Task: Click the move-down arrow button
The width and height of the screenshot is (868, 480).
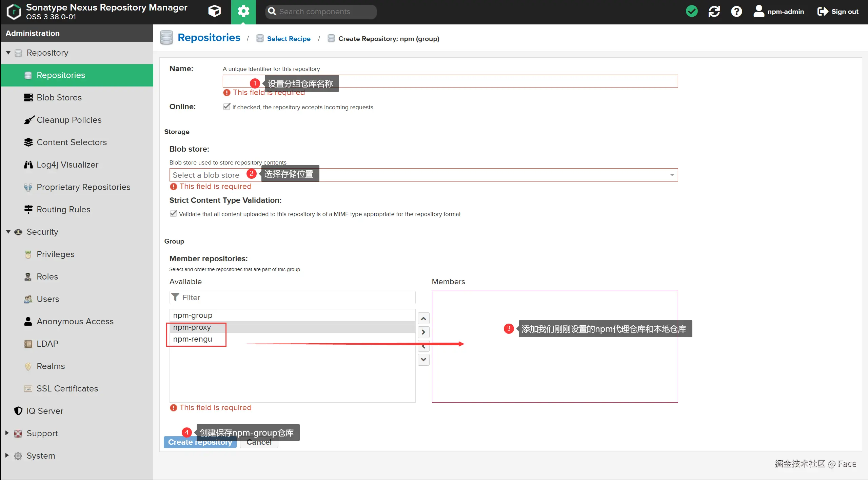Action: 423,359
